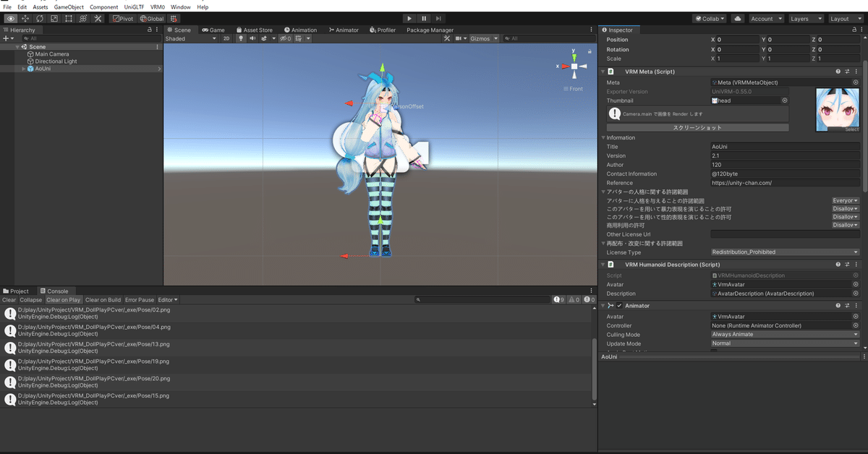This screenshot has height=454, width=868.
Task: Select the Move tool
Action: pos(25,18)
